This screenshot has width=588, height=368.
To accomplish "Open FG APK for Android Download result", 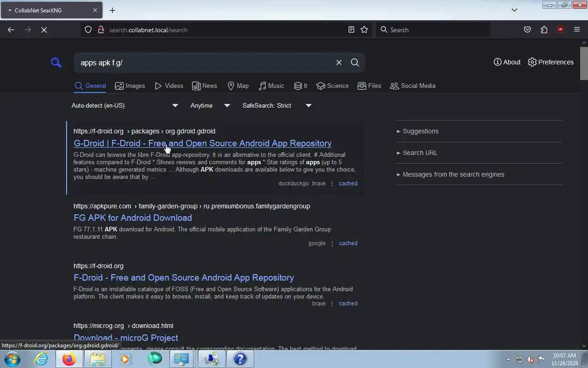I will click(x=133, y=218).
